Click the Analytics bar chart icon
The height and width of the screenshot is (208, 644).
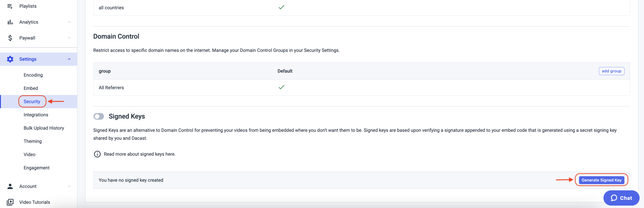click(x=10, y=22)
